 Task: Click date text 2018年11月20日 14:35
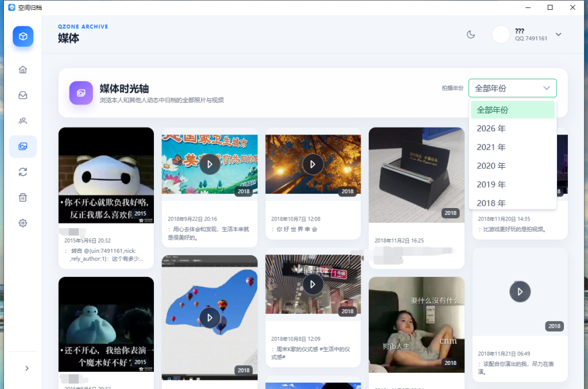[x=504, y=219]
